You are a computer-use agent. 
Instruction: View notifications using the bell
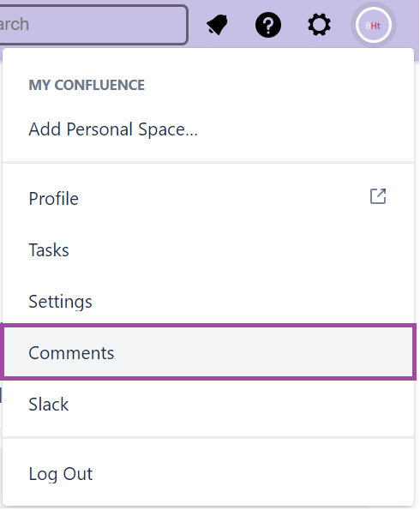coord(218,25)
